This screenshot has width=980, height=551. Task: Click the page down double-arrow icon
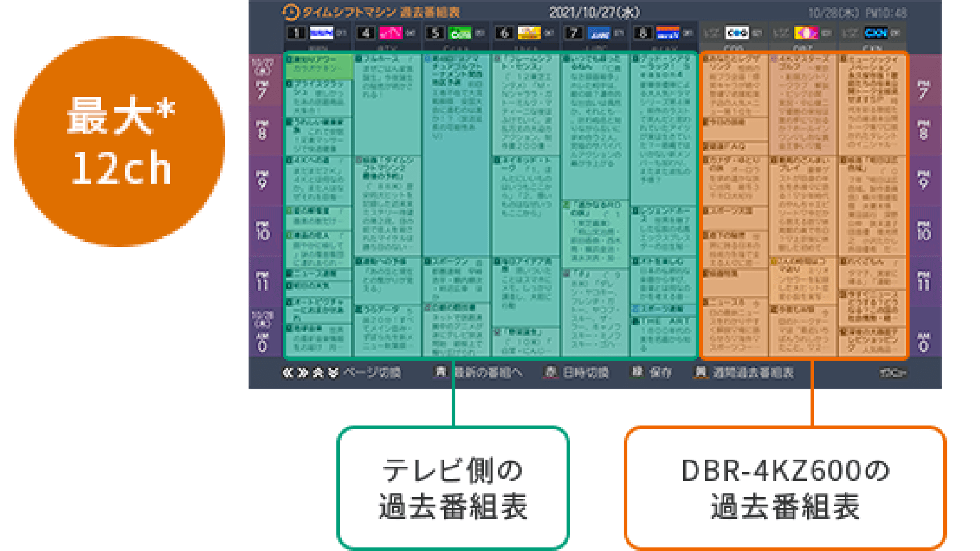333,373
